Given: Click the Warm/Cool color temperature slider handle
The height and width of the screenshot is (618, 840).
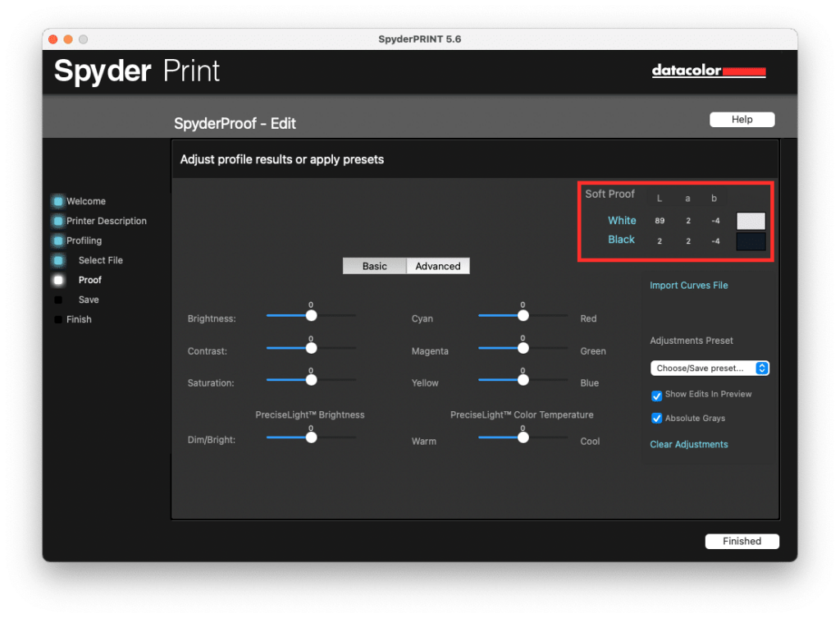Looking at the screenshot, I should pyautogui.click(x=523, y=437).
